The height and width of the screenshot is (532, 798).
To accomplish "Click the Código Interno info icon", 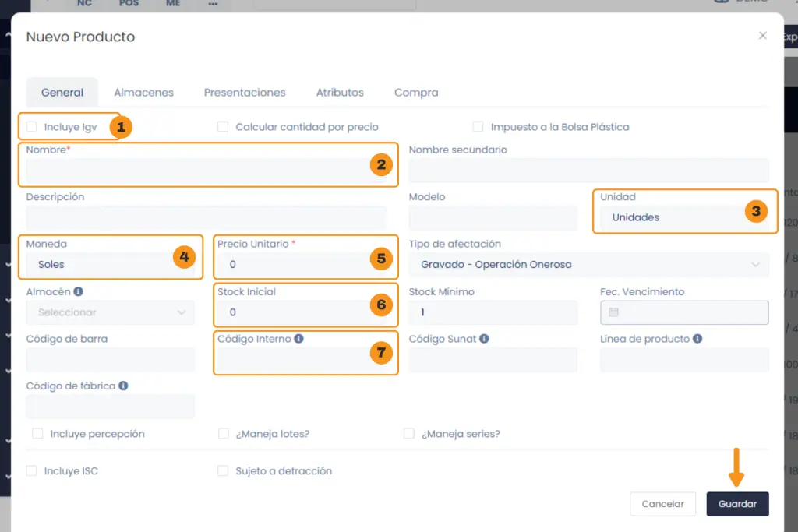I will (298, 339).
